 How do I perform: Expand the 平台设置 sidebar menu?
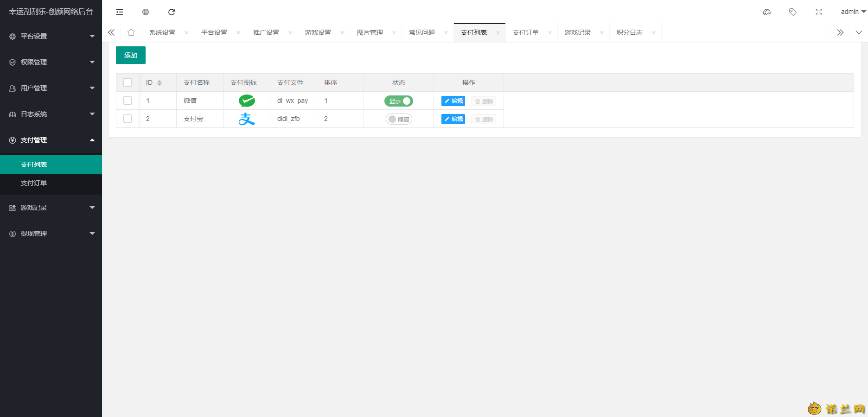pyautogui.click(x=51, y=36)
